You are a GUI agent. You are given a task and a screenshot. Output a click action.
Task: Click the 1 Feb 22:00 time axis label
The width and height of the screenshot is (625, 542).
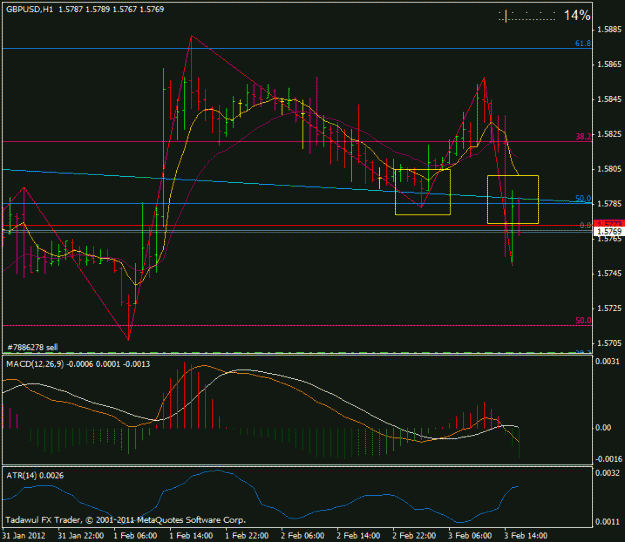pos(247,536)
